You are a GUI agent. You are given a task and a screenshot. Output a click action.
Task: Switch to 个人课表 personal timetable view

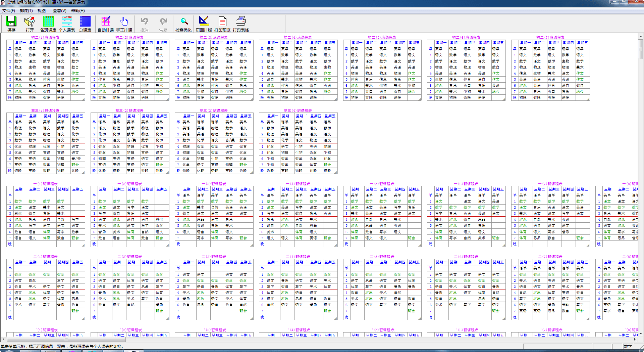(x=67, y=24)
